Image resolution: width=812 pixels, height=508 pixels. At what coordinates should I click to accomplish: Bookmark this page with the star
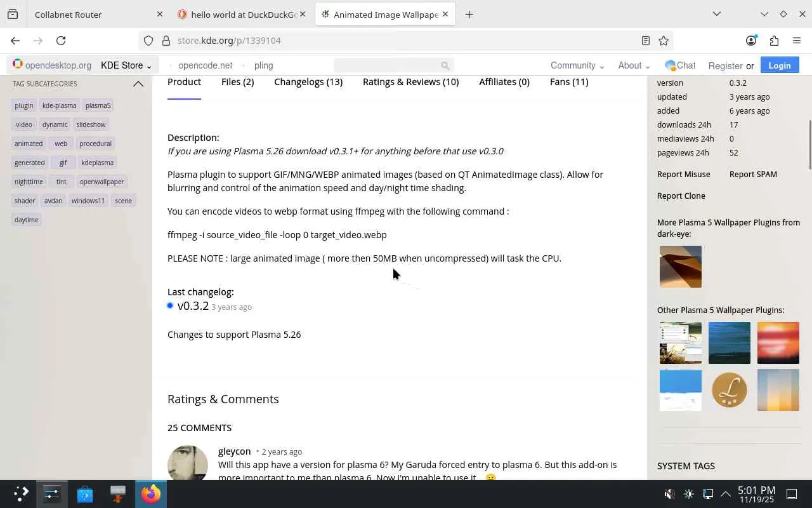(x=664, y=41)
